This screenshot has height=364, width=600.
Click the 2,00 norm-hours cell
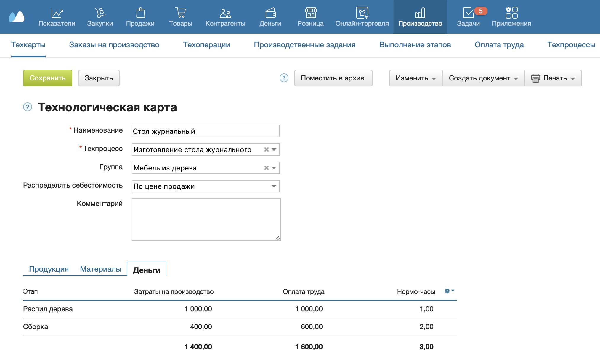coord(426,327)
